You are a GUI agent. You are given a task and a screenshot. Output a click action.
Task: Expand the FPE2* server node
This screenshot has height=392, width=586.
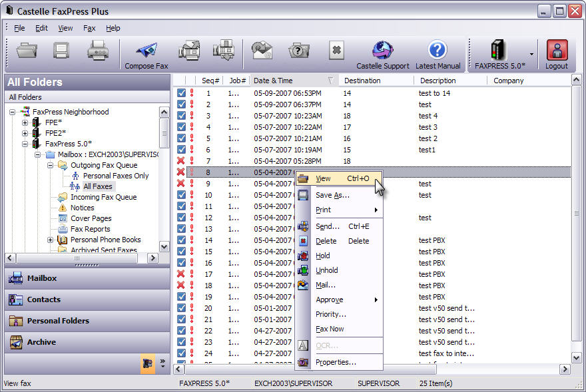[25, 133]
